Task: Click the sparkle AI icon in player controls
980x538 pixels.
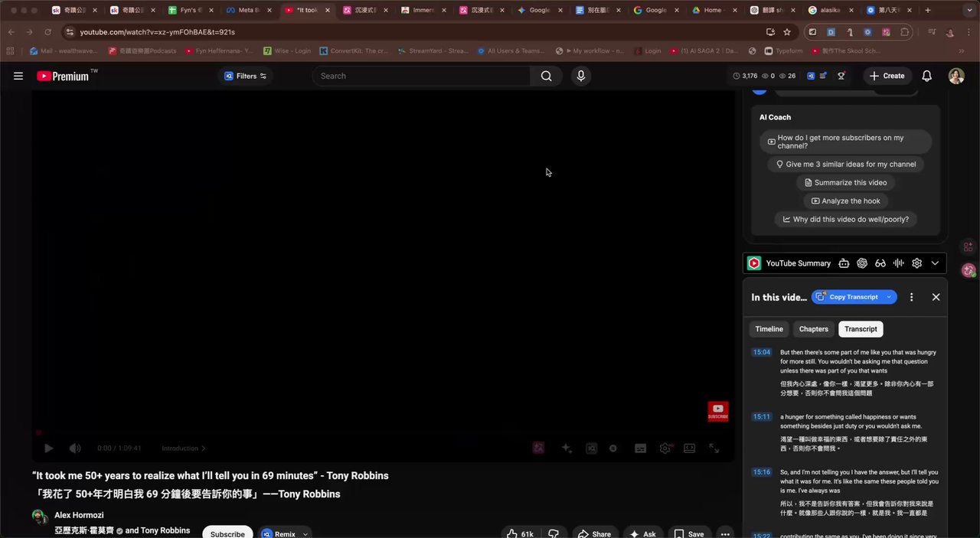Action: pos(567,448)
